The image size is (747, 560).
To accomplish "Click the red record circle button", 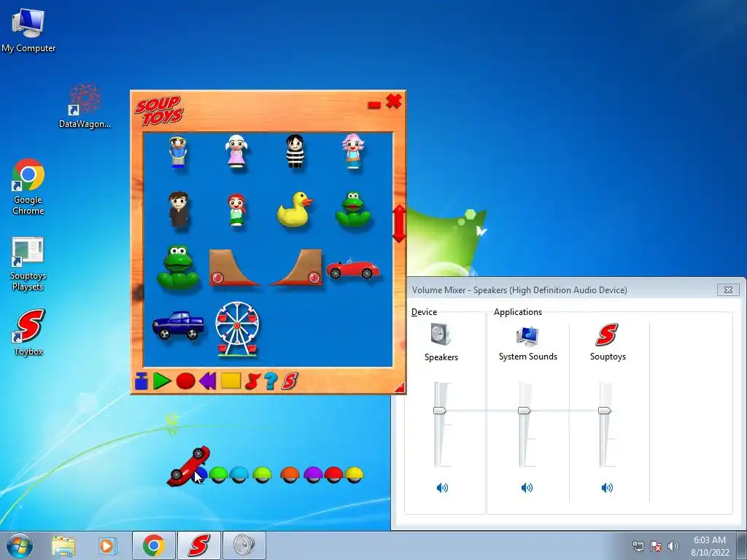I will coord(185,381).
